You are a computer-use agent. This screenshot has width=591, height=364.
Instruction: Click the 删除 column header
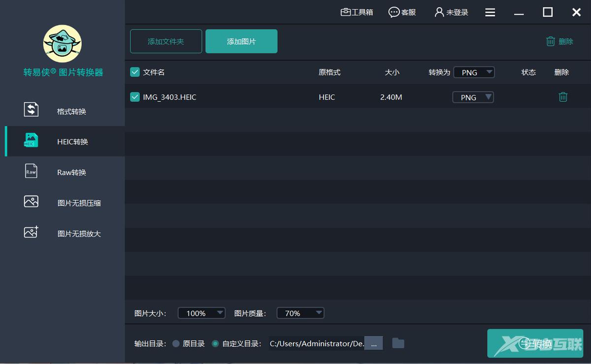click(x=561, y=72)
